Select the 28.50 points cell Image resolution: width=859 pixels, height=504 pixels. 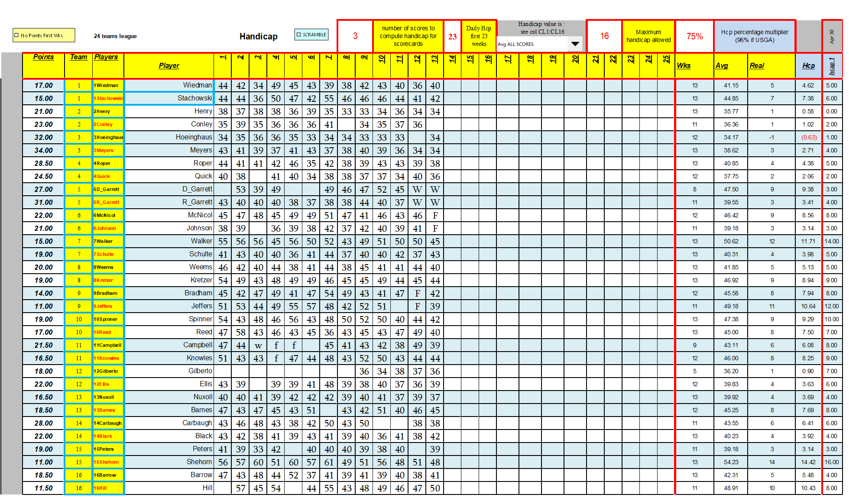[x=43, y=163]
